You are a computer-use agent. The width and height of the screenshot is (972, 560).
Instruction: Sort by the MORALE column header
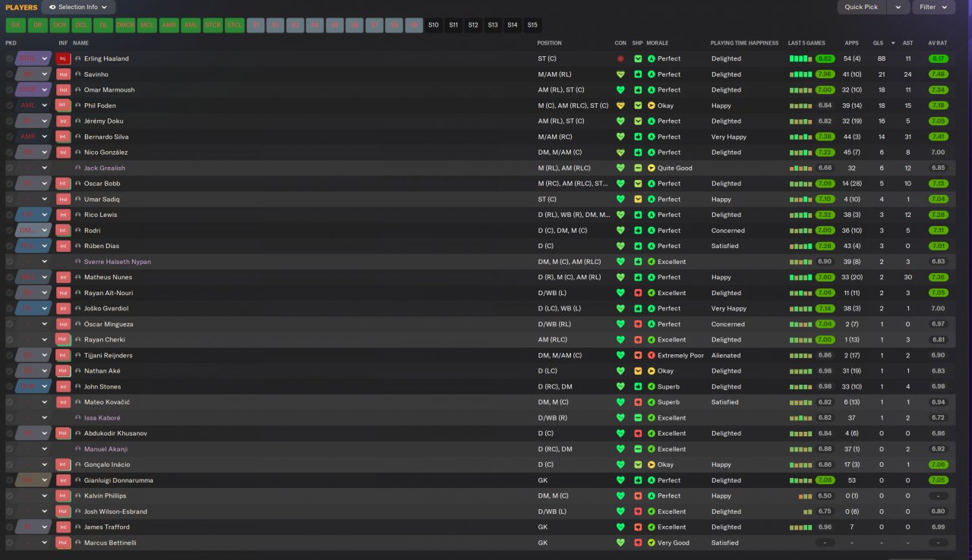(658, 42)
